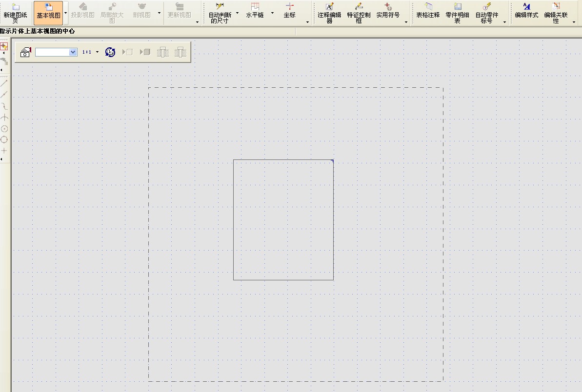Click inside the solid rectangle view boundary
The height and width of the screenshot is (392, 582).
click(x=283, y=219)
